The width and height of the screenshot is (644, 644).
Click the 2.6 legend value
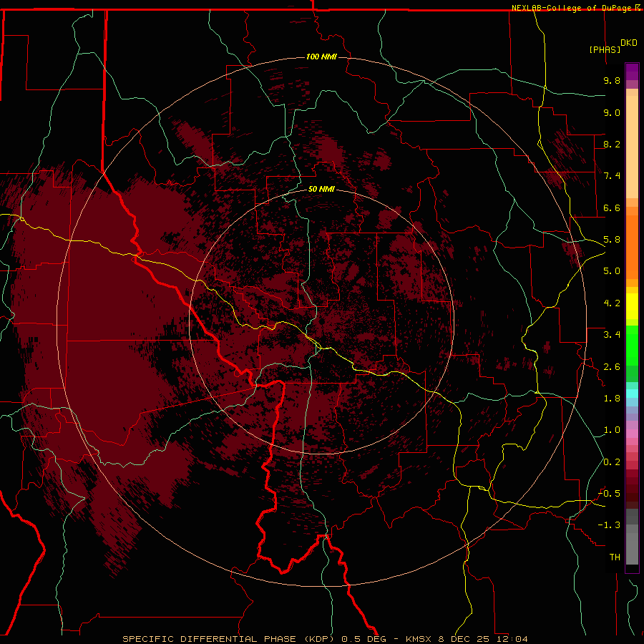click(612, 367)
